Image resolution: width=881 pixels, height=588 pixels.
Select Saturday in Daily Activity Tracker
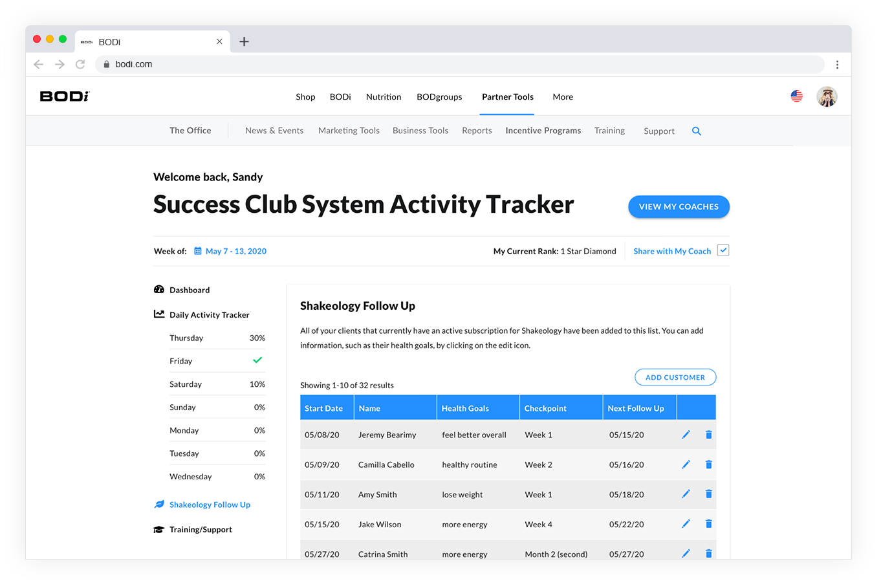coord(217,384)
